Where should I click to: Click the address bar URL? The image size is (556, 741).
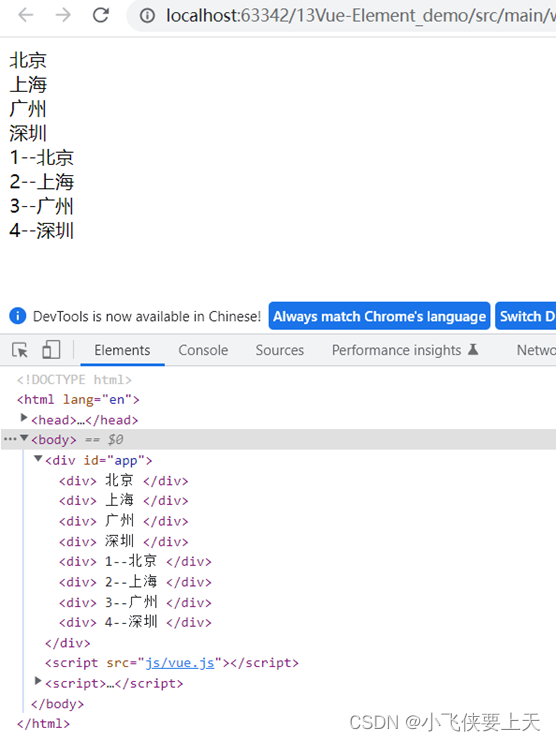pyautogui.click(x=360, y=16)
